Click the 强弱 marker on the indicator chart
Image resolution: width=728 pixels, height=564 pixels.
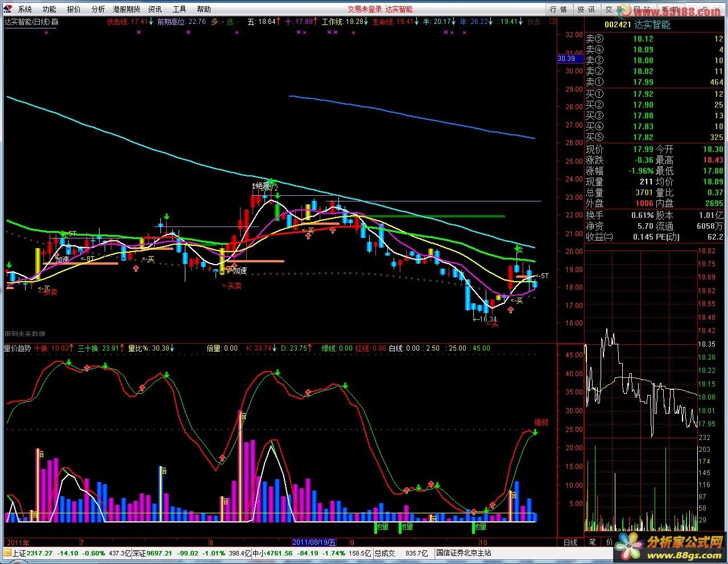coord(541,423)
